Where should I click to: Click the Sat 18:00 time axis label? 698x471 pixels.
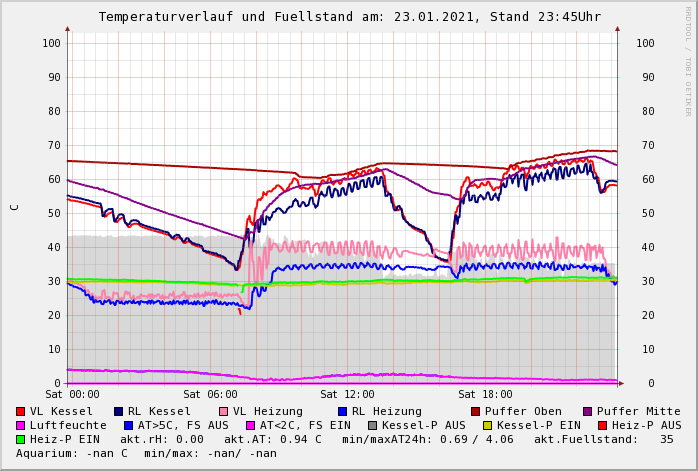pyautogui.click(x=485, y=395)
